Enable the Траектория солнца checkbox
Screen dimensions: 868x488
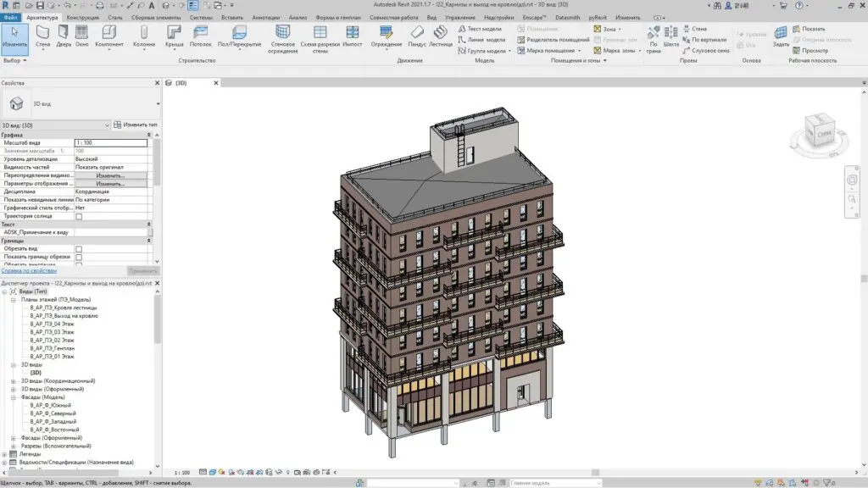79,216
